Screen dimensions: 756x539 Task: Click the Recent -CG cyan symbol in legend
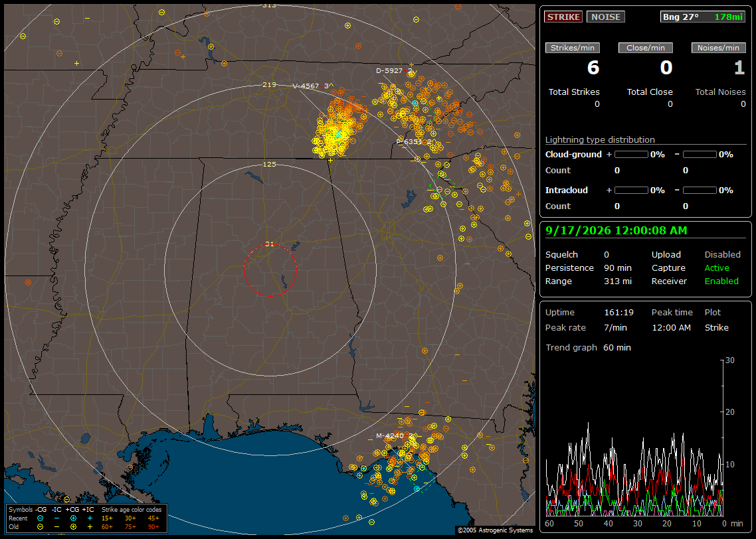pos(41,518)
